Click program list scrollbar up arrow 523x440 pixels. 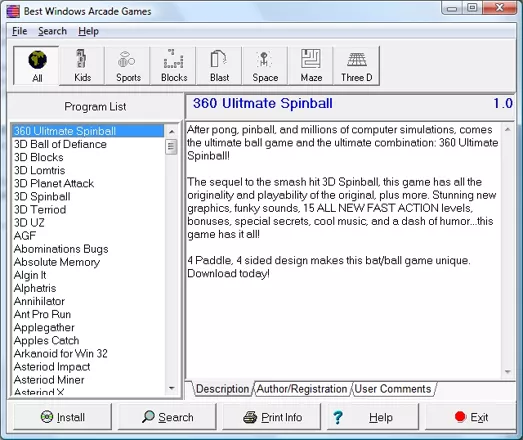click(172, 131)
